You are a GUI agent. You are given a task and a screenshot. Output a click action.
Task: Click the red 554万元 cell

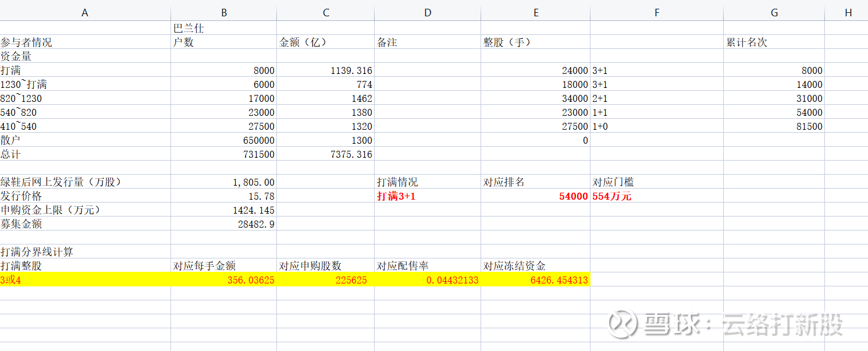(x=657, y=196)
